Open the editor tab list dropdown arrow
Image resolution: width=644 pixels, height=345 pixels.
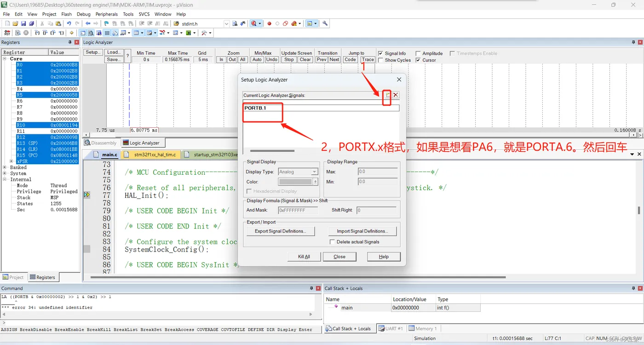(x=632, y=155)
